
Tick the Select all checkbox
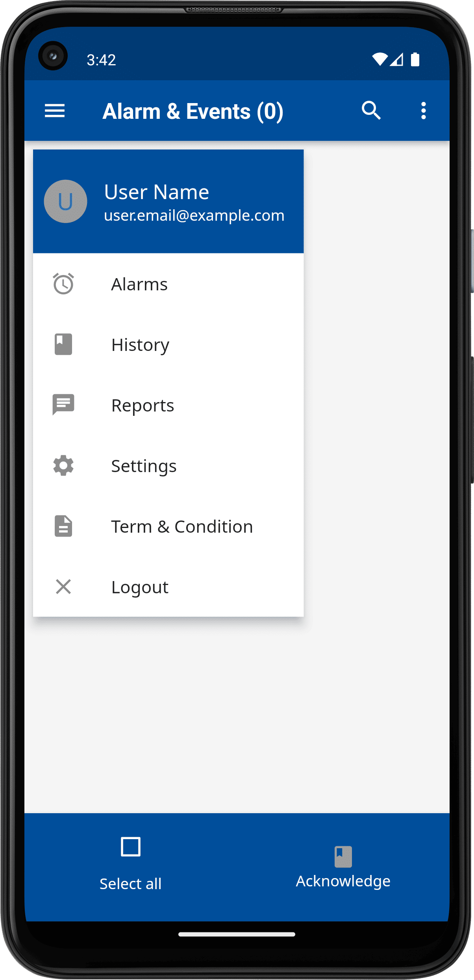(x=131, y=847)
